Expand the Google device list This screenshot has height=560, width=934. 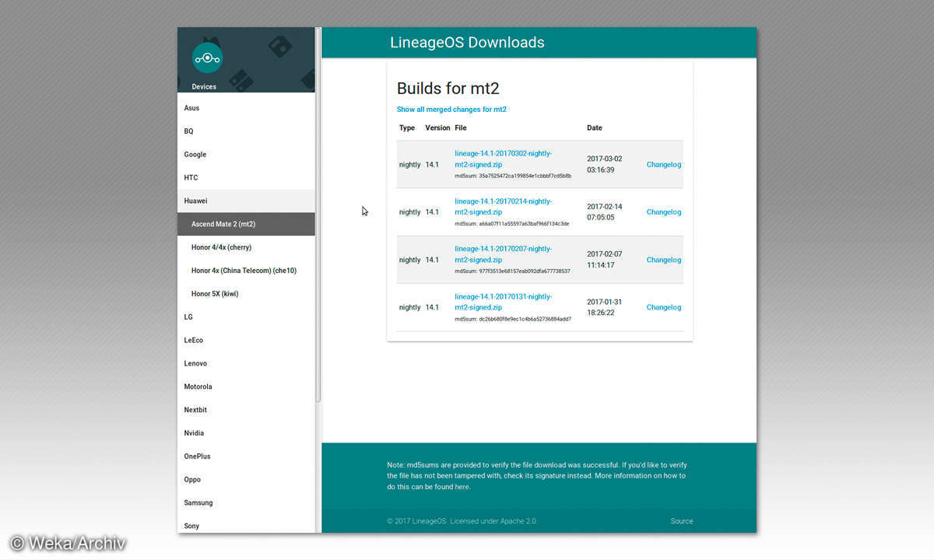coord(246,155)
